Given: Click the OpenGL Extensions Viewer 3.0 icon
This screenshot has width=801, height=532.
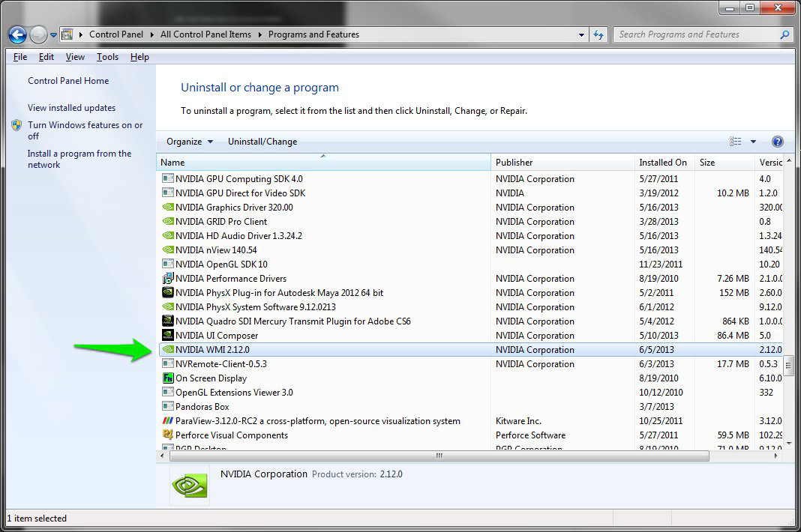Looking at the screenshot, I should [x=167, y=392].
